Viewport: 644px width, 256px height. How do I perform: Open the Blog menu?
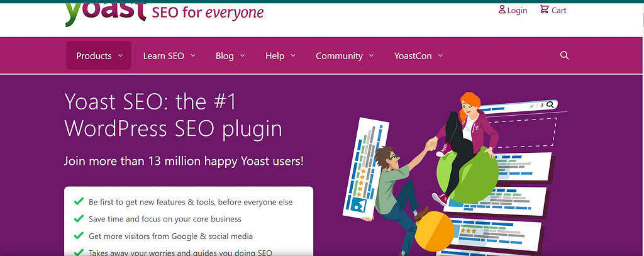tap(230, 55)
